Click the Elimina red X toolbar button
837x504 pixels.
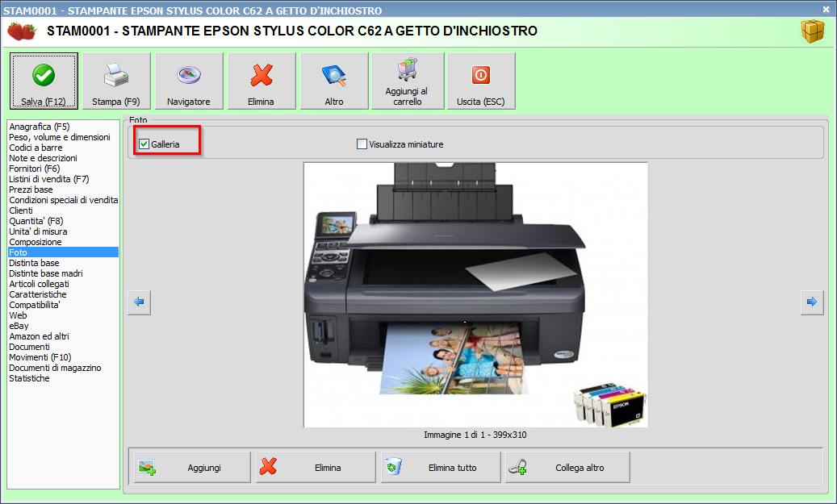pyautogui.click(x=262, y=81)
